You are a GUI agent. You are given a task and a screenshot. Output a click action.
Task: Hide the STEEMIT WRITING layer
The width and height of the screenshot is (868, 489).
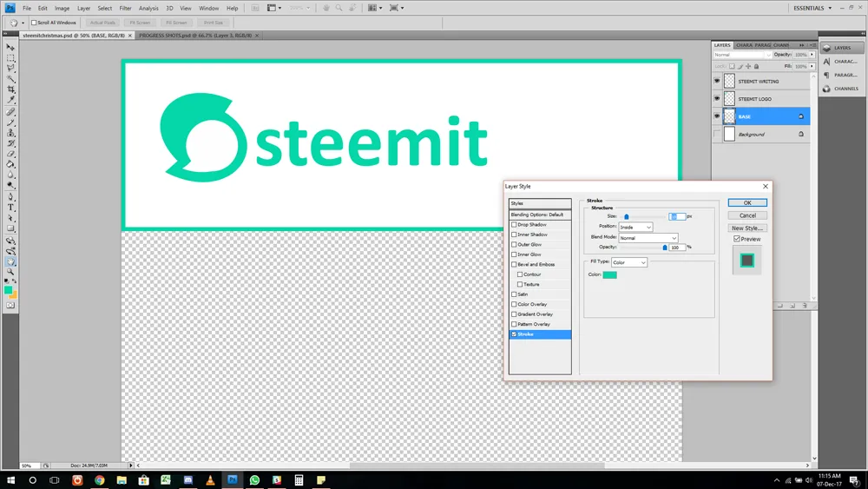click(x=717, y=82)
